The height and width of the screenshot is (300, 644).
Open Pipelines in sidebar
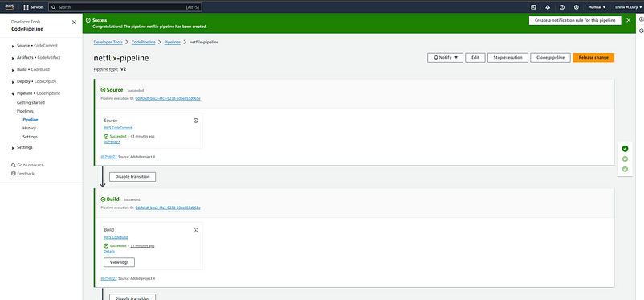click(x=25, y=111)
